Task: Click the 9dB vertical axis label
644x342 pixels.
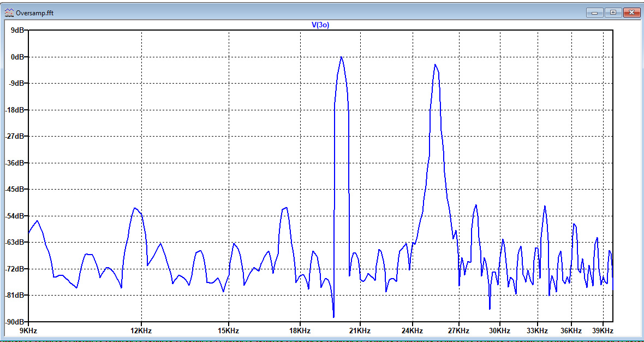Action: (x=16, y=31)
